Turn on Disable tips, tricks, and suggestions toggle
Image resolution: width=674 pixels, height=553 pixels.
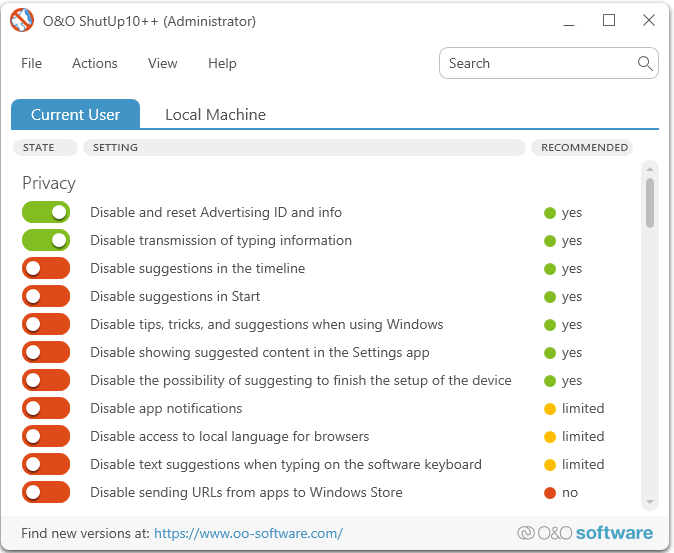[46, 324]
